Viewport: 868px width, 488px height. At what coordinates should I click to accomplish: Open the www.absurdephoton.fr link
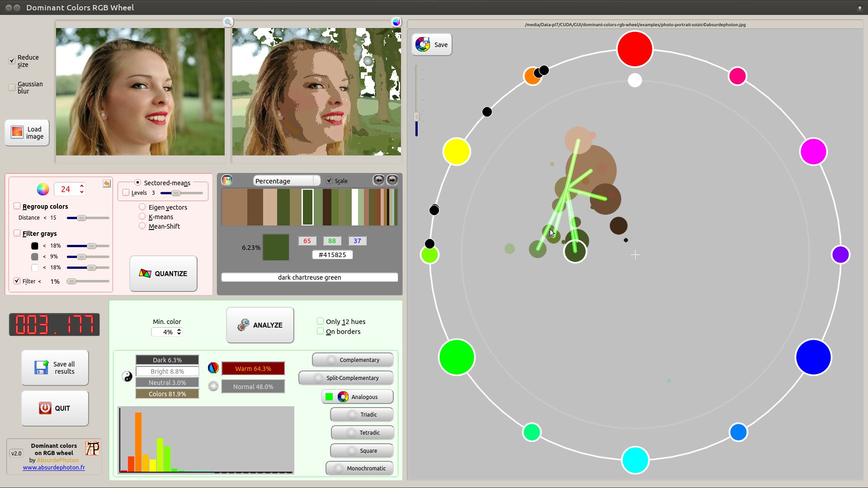tap(54, 468)
